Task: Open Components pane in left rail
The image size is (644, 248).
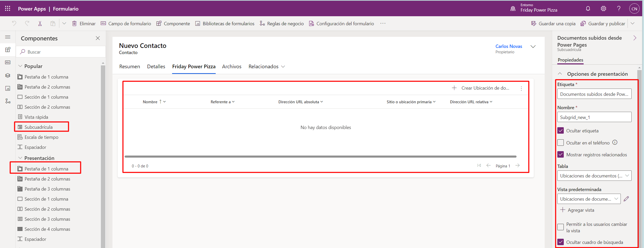Action: coord(8,49)
